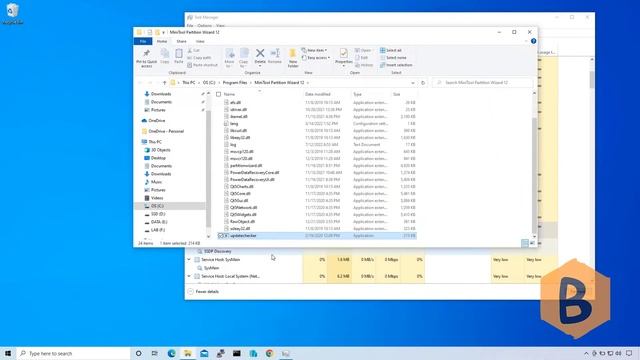The image size is (640, 360).
Task: Open Recycle Bin desktop icon
Action: click(x=12, y=13)
